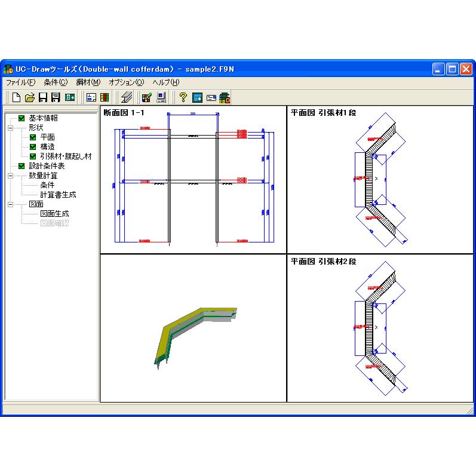Click the first floppy disk Save icon
The height and width of the screenshot is (476, 476).
click(42, 97)
